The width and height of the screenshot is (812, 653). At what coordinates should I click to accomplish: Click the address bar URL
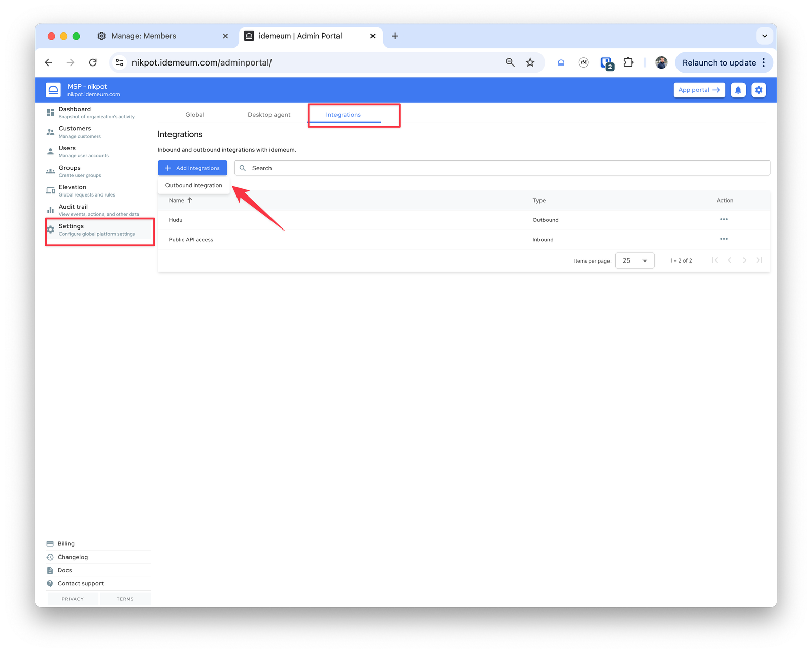click(201, 62)
